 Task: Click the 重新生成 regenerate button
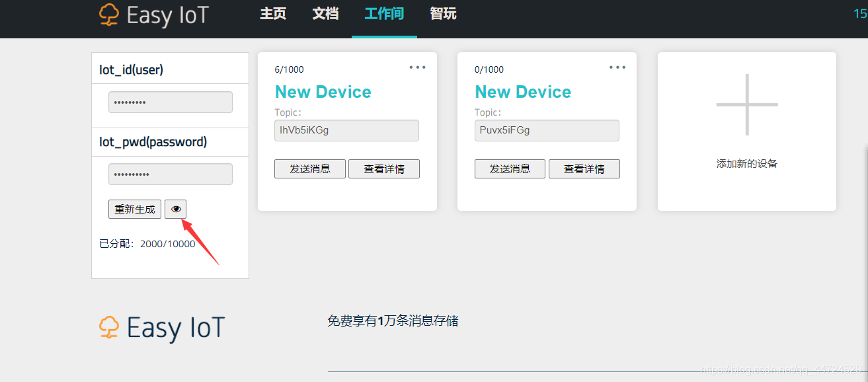(x=135, y=209)
